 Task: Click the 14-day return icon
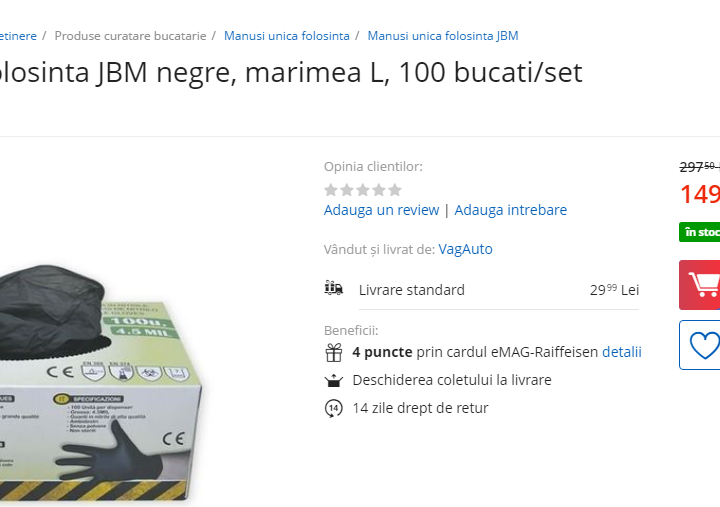pyautogui.click(x=334, y=408)
